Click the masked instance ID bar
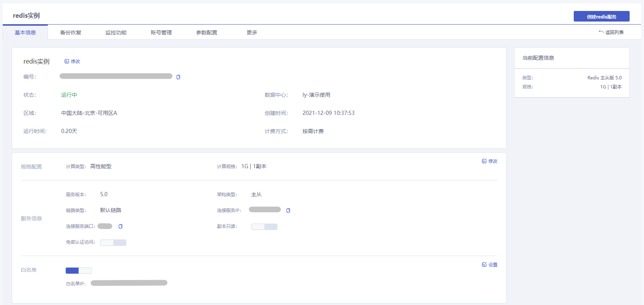644x305 pixels. click(116, 76)
